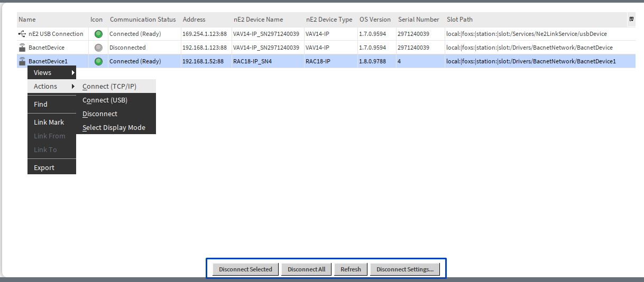Screen dimensions: 644x282
Task: Click the USB icon beside nE2 USB Connection
Action: [x=22, y=34]
